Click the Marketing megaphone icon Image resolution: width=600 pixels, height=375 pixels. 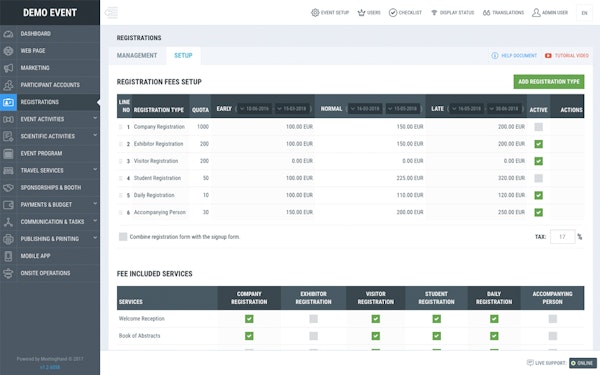(x=8, y=68)
